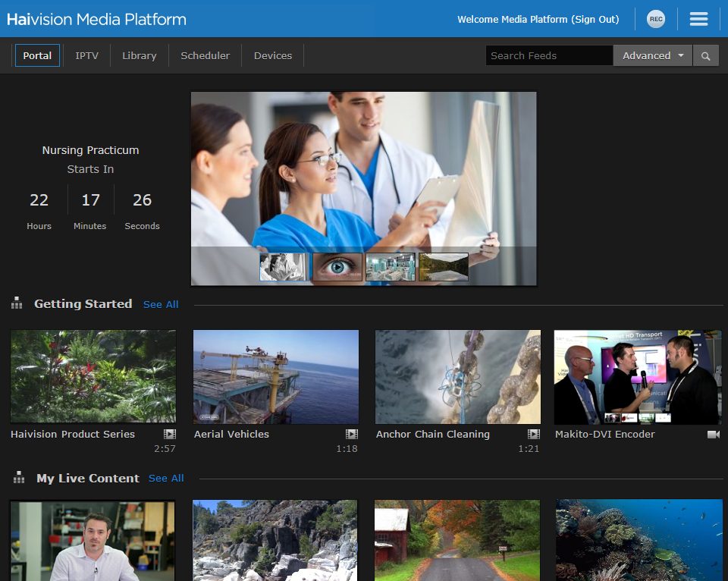
Task: Click the search magnifier icon
Action: coord(705,55)
